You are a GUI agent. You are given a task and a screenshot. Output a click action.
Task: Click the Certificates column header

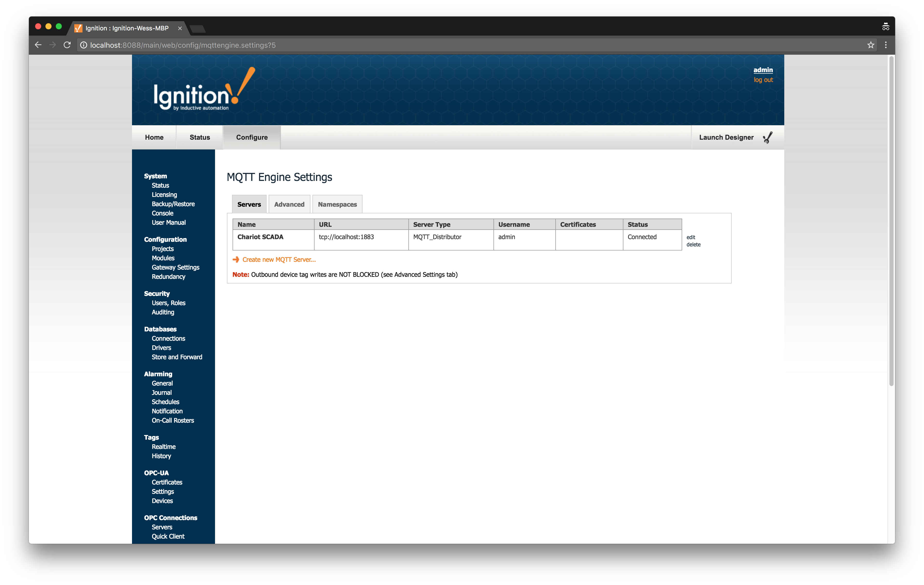[589, 224]
